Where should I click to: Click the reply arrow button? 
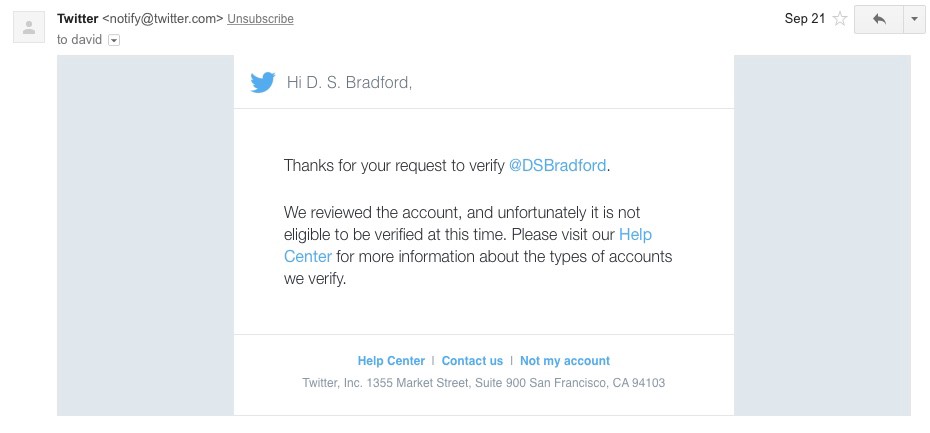(879, 19)
